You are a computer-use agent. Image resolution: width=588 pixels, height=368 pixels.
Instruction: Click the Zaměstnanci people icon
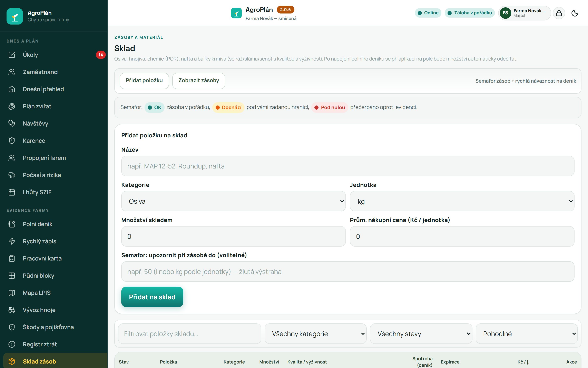pos(12,72)
